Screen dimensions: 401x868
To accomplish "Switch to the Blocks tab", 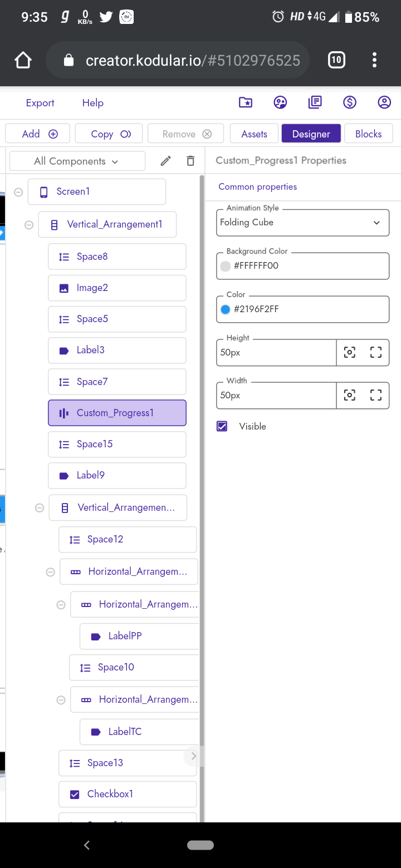I will coord(368,134).
